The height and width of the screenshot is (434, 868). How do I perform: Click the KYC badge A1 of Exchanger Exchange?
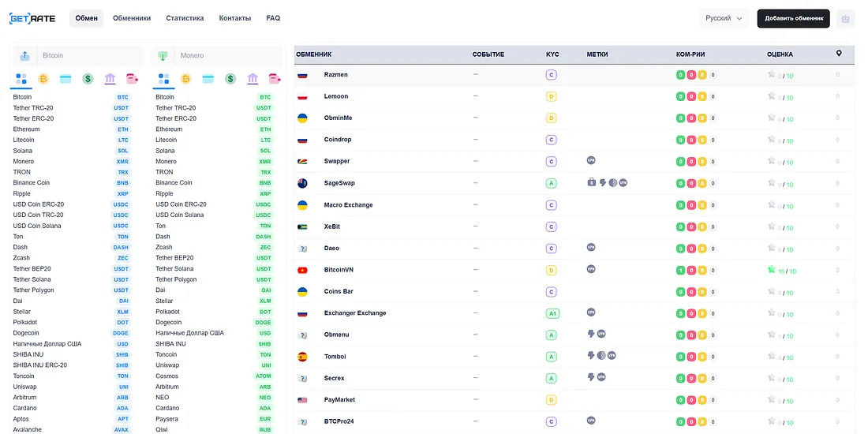(552, 313)
